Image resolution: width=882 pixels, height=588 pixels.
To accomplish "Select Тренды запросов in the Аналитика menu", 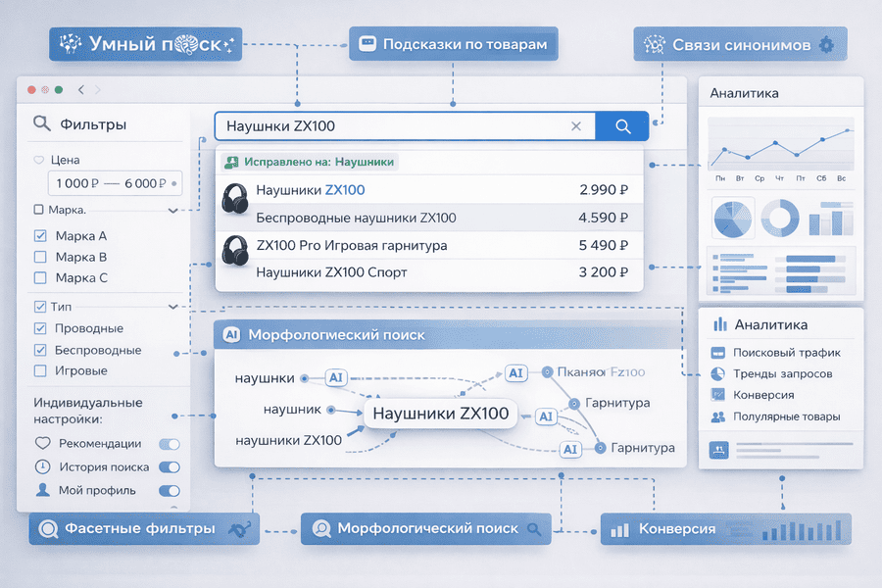I will (783, 373).
